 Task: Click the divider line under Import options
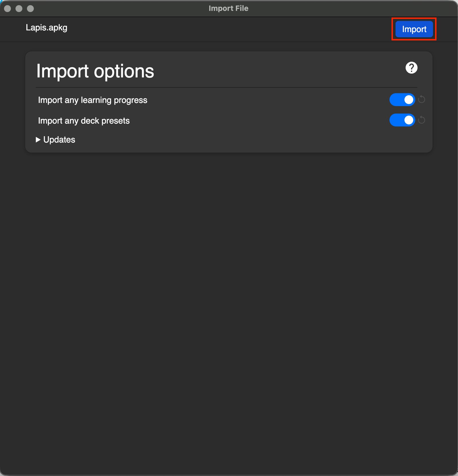click(226, 87)
